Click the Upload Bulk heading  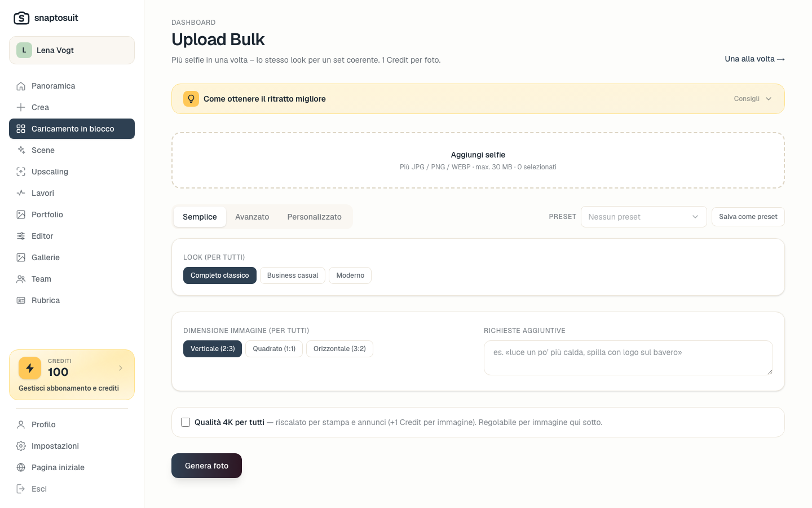point(218,40)
